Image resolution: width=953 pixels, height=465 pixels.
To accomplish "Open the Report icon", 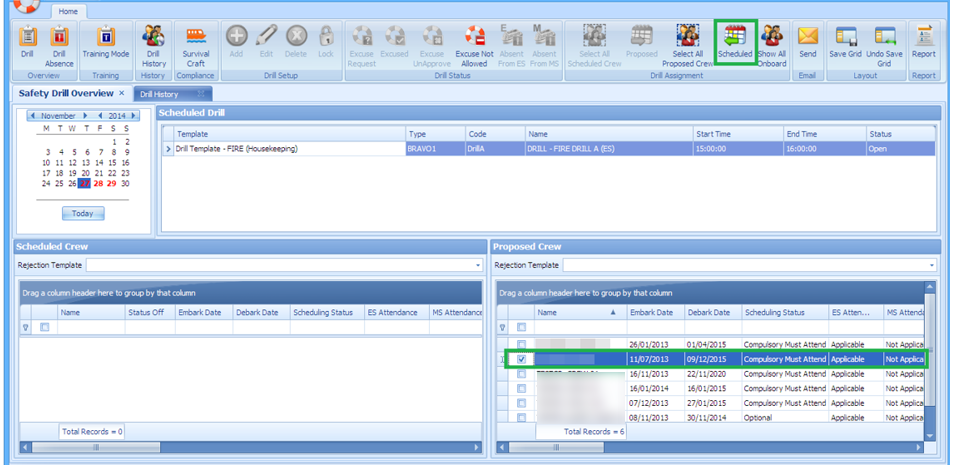I will click(924, 42).
